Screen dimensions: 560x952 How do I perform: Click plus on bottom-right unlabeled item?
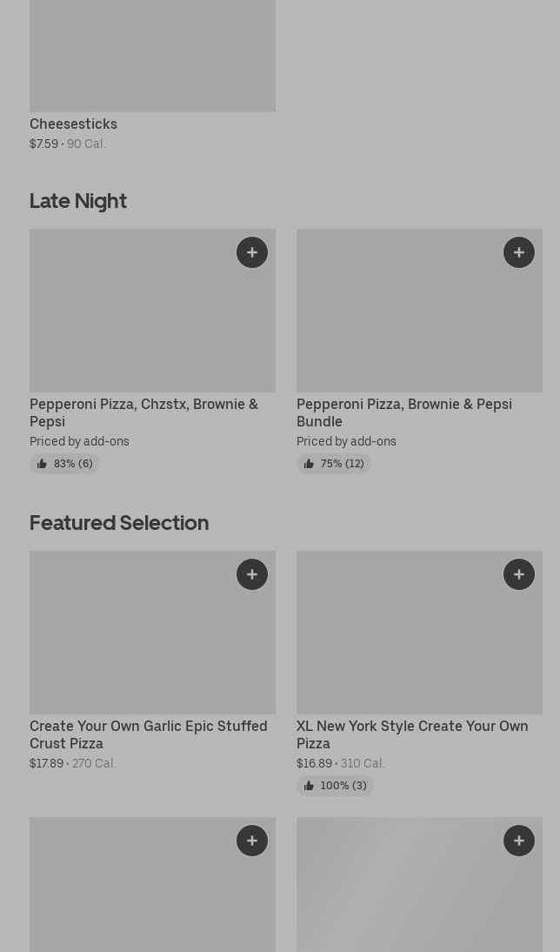click(519, 841)
